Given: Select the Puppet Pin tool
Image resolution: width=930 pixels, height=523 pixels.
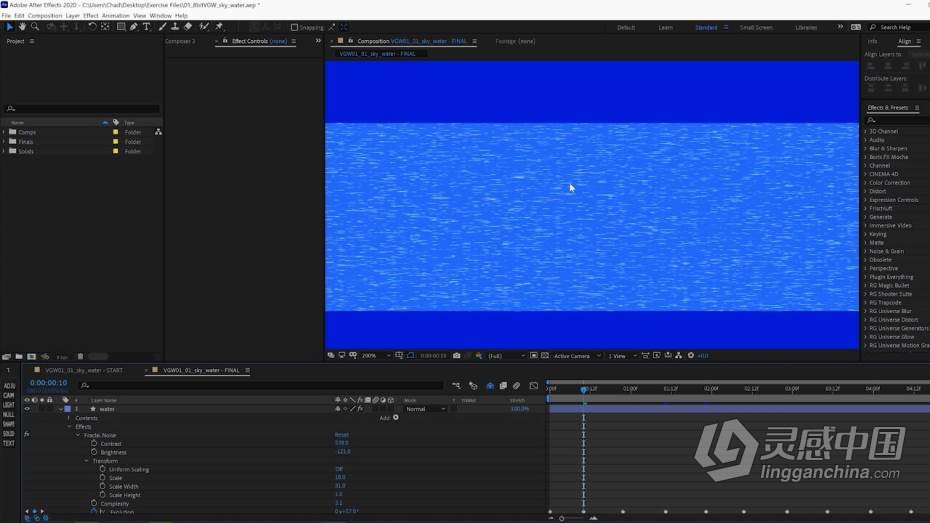Looking at the screenshot, I should (x=219, y=27).
